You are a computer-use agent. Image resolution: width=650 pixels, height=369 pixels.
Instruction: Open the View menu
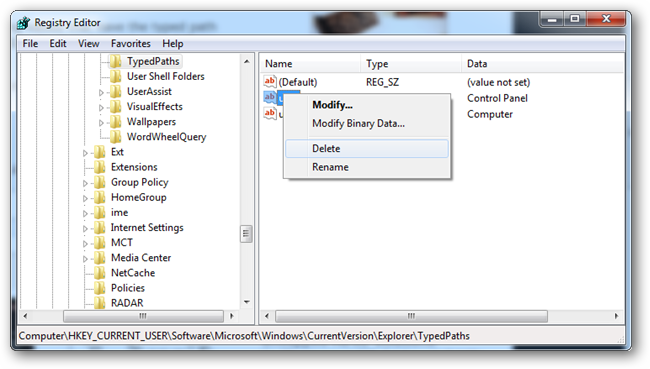(89, 44)
